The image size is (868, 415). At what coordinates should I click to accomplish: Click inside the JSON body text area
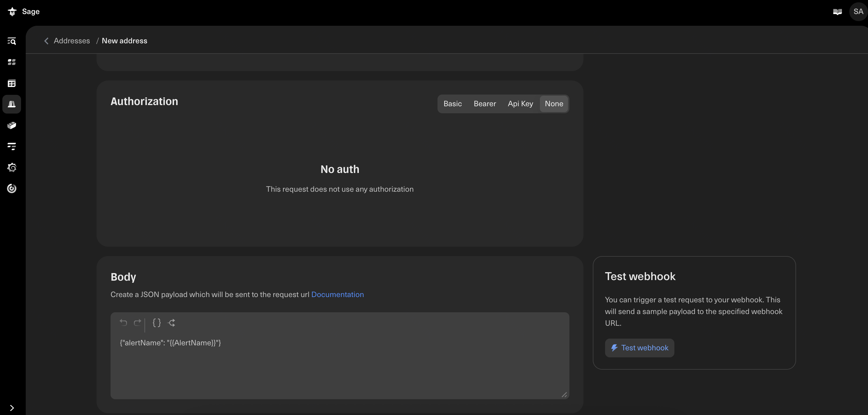(x=340, y=356)
